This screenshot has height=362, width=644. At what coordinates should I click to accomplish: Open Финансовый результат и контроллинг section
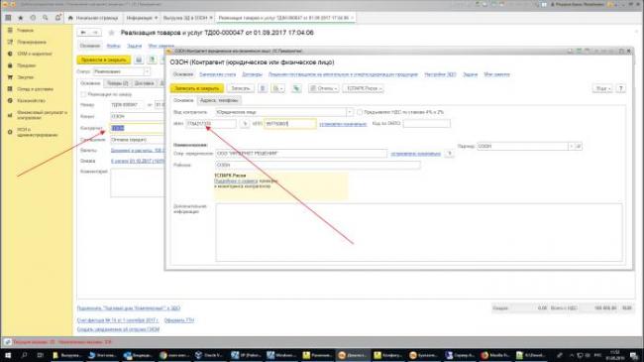pos(41,115)
